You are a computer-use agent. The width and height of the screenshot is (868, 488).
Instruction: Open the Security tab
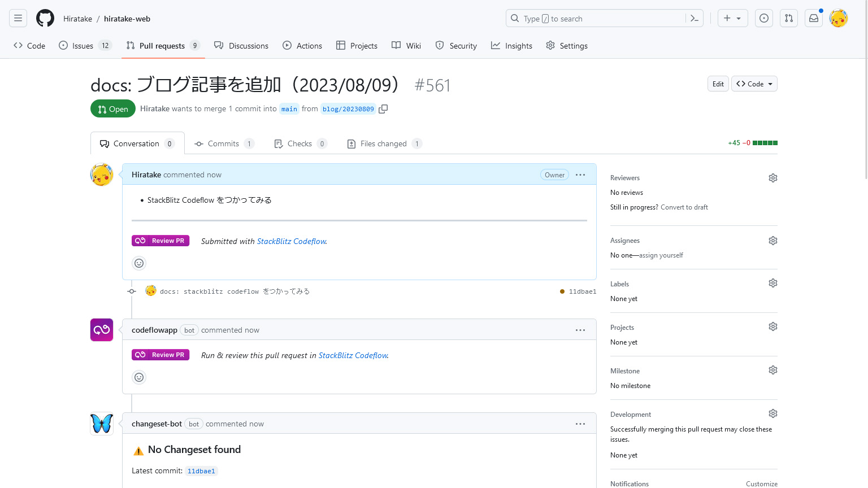pos(456,46)
